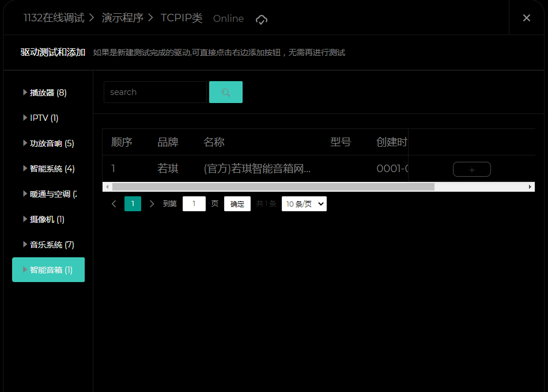Expand the 播放器 (8) category

(48, 93)
